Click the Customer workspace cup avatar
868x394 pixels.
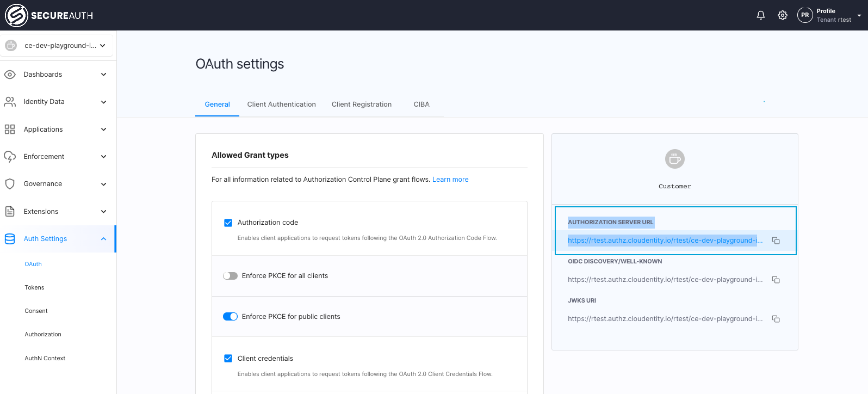coord(675,159)
